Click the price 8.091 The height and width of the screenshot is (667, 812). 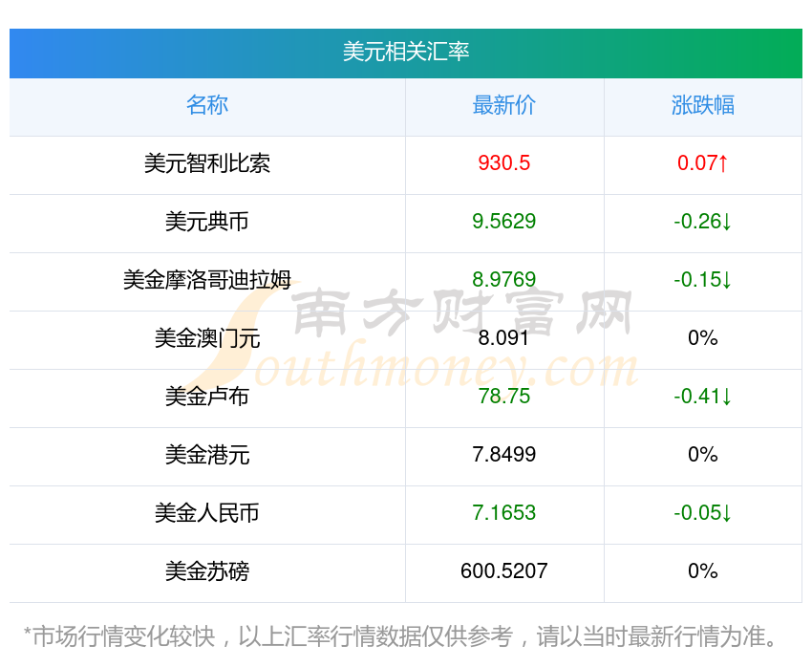click(503, 338)
